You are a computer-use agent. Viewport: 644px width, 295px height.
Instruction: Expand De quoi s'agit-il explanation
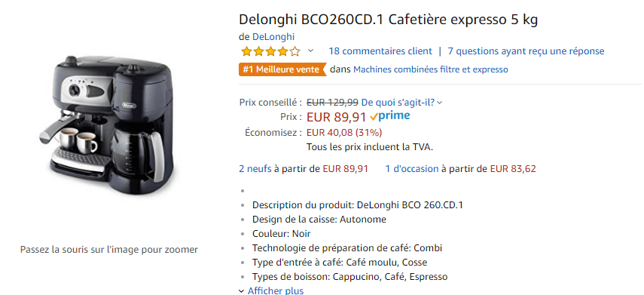click(x=398, y=102)
